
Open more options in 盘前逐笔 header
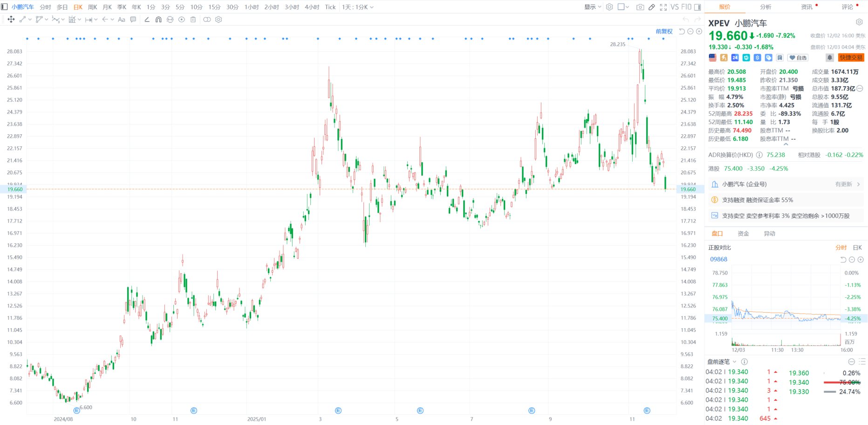coord(851,362)
